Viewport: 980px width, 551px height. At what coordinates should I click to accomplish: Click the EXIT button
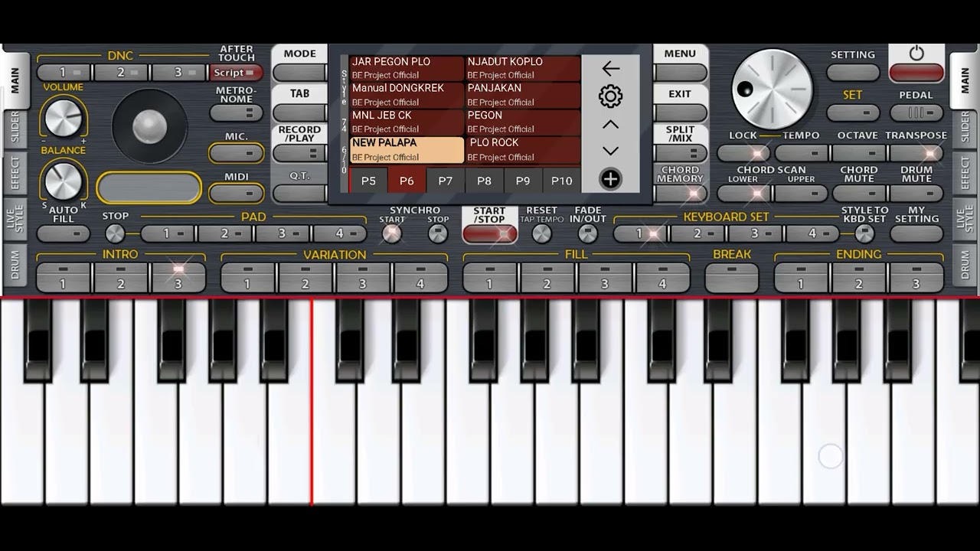[680, 113]
